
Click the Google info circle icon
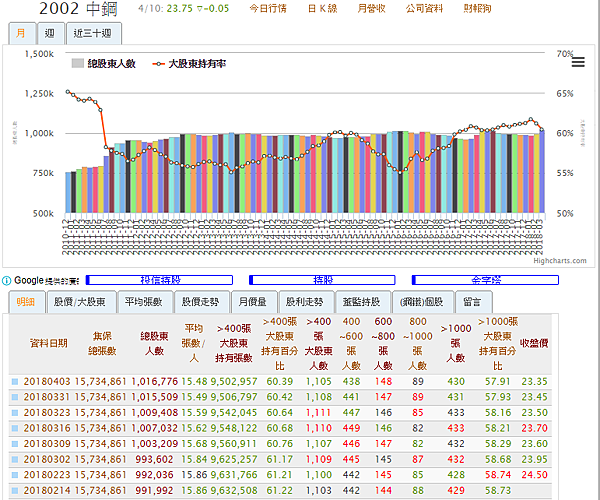7,281
